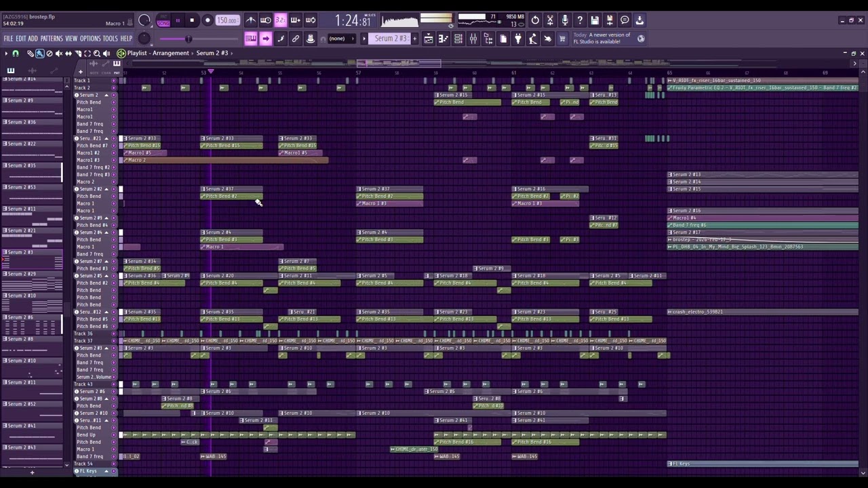Screen dimensions: 868x488
Task: Toggle the recording countdown icon
Action: tap(281, 20)
